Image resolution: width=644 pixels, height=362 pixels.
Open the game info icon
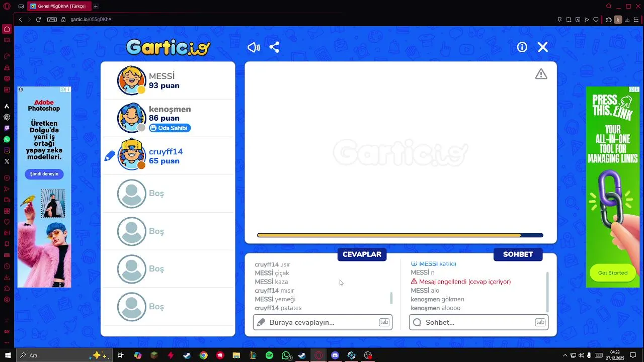pos(522,47)
